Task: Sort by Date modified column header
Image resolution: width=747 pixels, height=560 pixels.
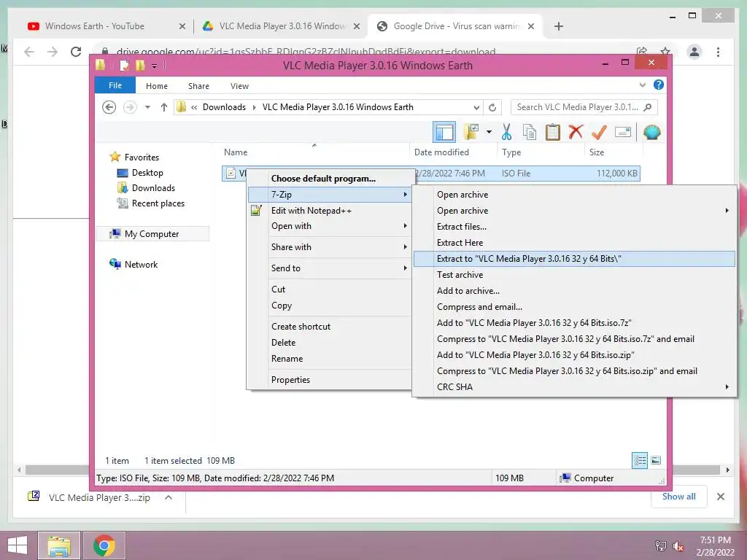Action: (x=441, y=152)
